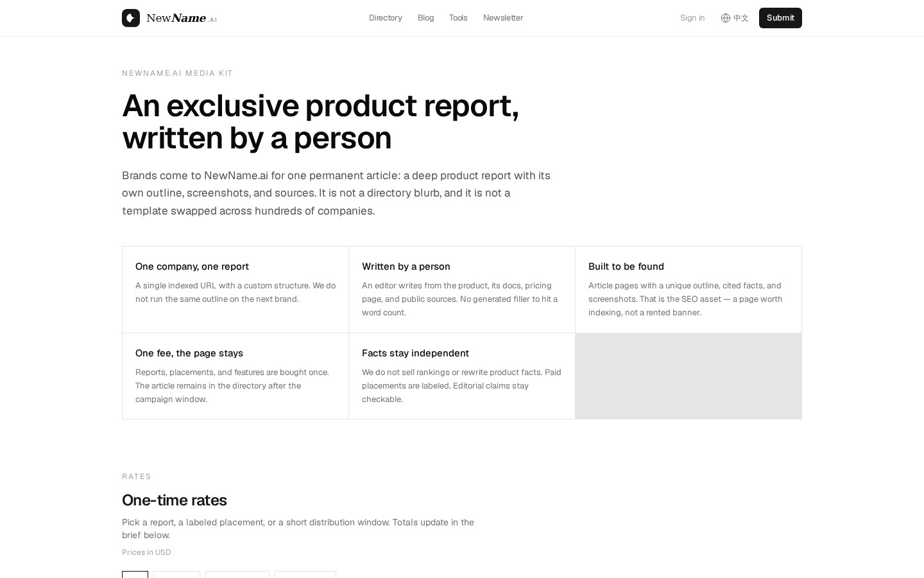Click the paragraph starting 'Brands come to NewName.ai'
The width and height of the screenshot is (924, 578).
click(336, 193)
